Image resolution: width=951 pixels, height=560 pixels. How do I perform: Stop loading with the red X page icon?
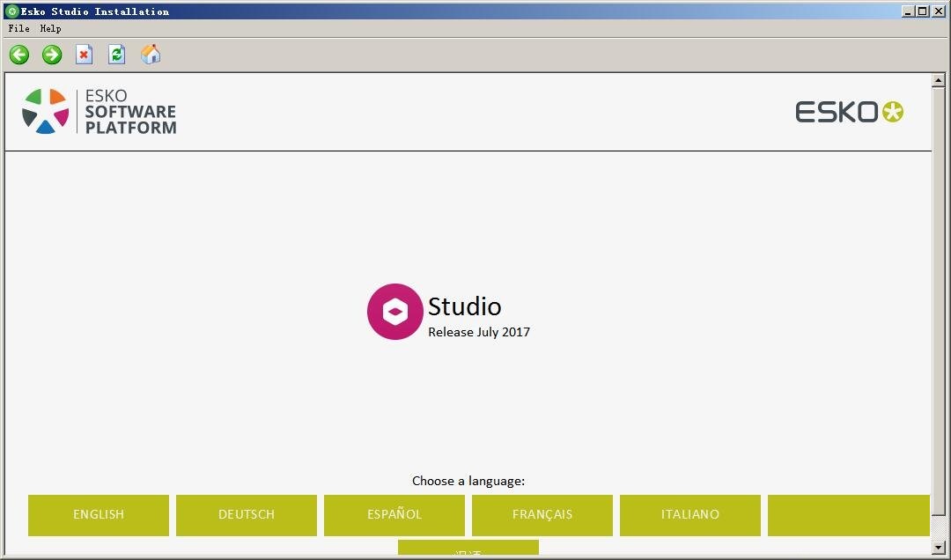pos(85,55)
